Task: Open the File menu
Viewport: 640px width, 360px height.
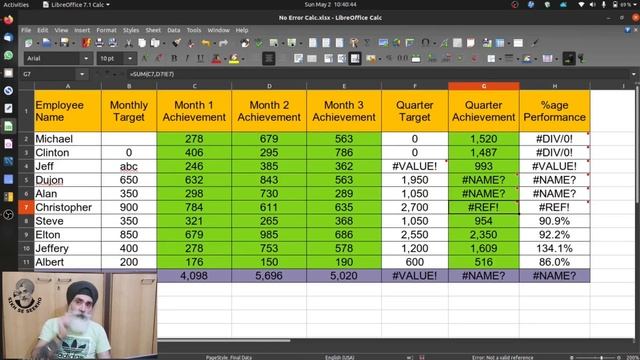Action: pos(26,30)
